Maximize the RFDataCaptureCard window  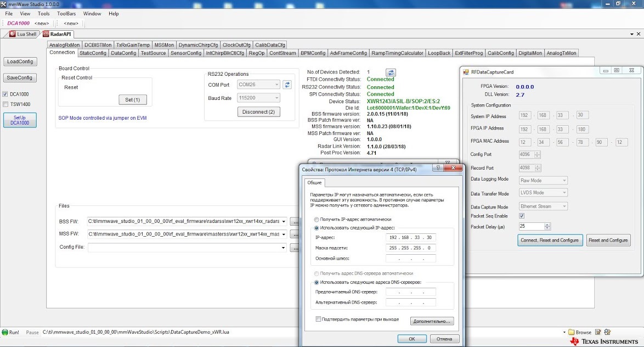pyautogui.click(x=617, y=71)
